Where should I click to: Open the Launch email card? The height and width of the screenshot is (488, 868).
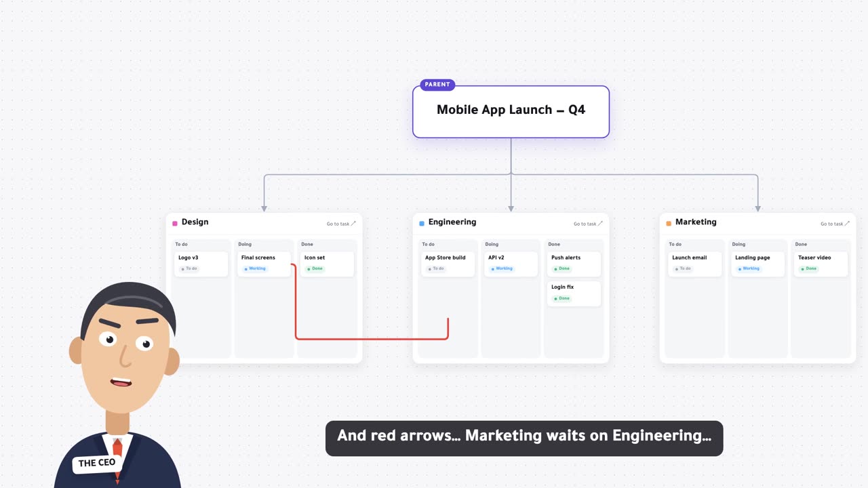point(695,264)
